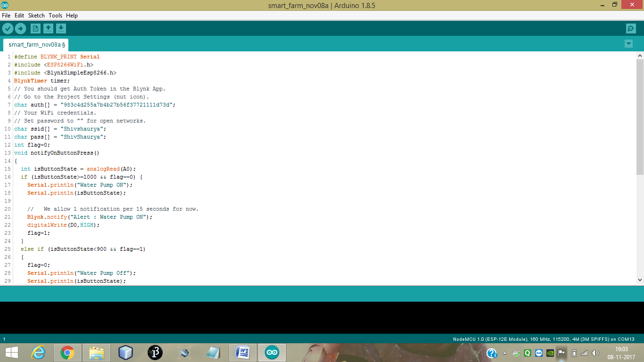The width and height of the screenshot is (644, 362).
Task: Create a new sketch with New icon
Action: (x=35, y=29)
